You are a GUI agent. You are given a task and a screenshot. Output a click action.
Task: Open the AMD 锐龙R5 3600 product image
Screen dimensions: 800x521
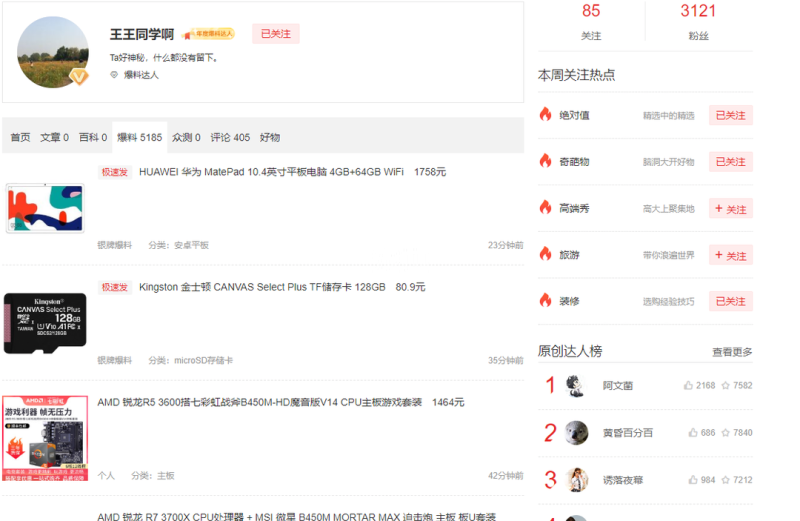45,437
